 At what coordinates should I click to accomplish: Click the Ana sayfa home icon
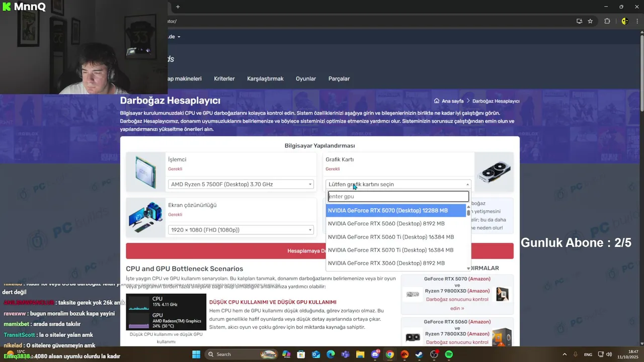point(437,101)
